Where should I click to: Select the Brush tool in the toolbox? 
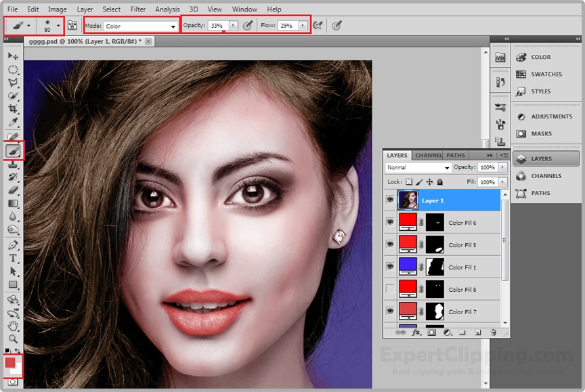[13, 150]
